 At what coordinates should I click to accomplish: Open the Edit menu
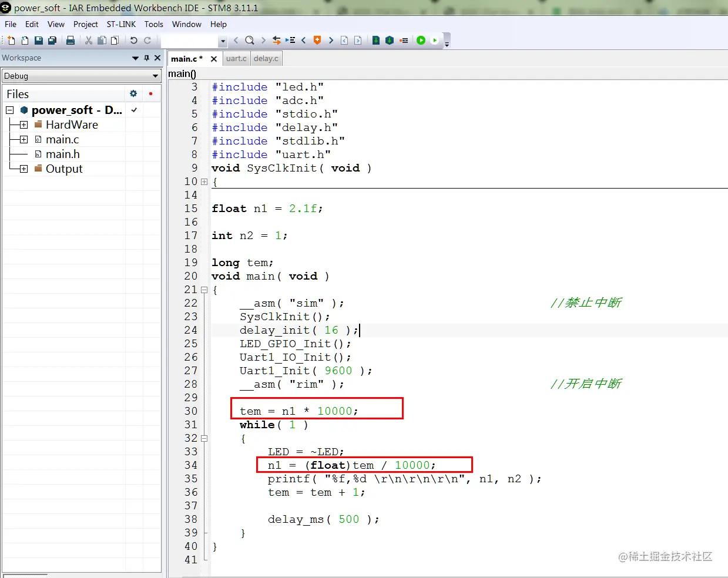pos(32,24)
